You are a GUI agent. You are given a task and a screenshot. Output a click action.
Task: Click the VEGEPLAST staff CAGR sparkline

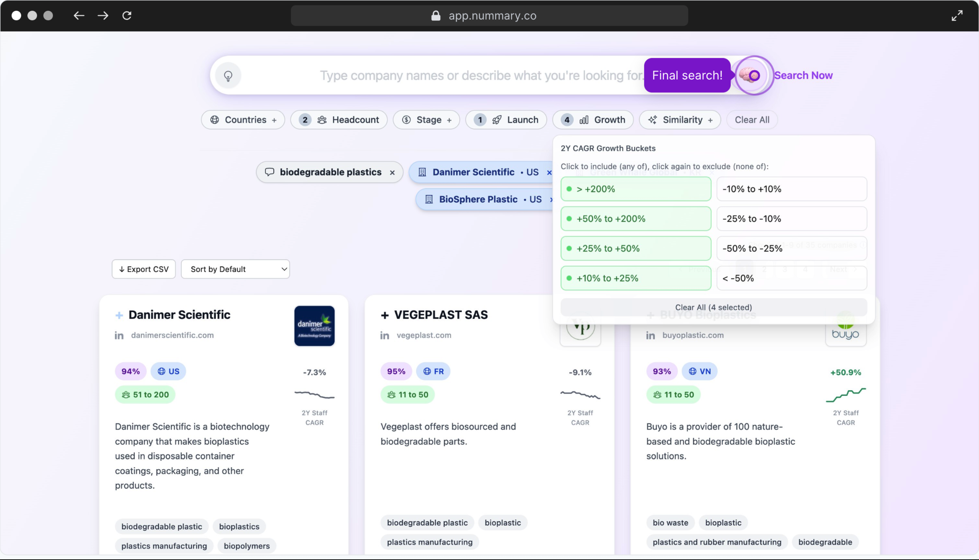click(x=580, y=395)
